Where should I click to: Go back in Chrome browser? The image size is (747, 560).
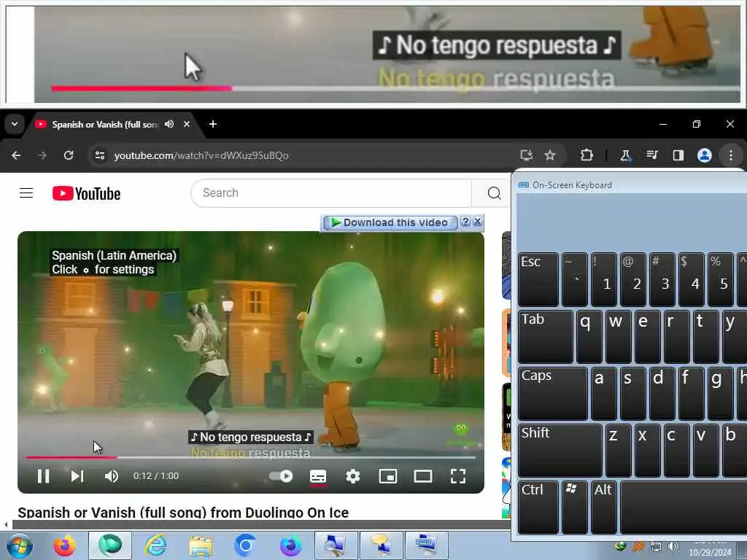pos(16,155)
